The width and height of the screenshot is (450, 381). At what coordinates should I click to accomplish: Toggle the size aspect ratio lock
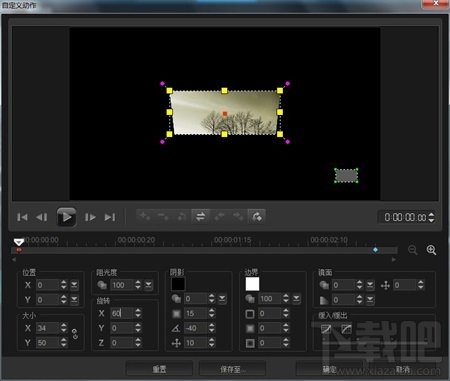[75, 334]
